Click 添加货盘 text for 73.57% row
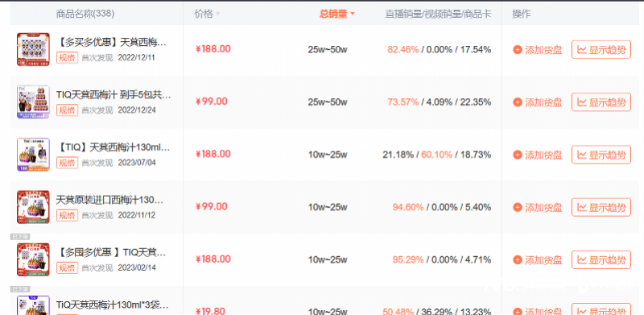The image size is (644, 315). tap(543, 102)
